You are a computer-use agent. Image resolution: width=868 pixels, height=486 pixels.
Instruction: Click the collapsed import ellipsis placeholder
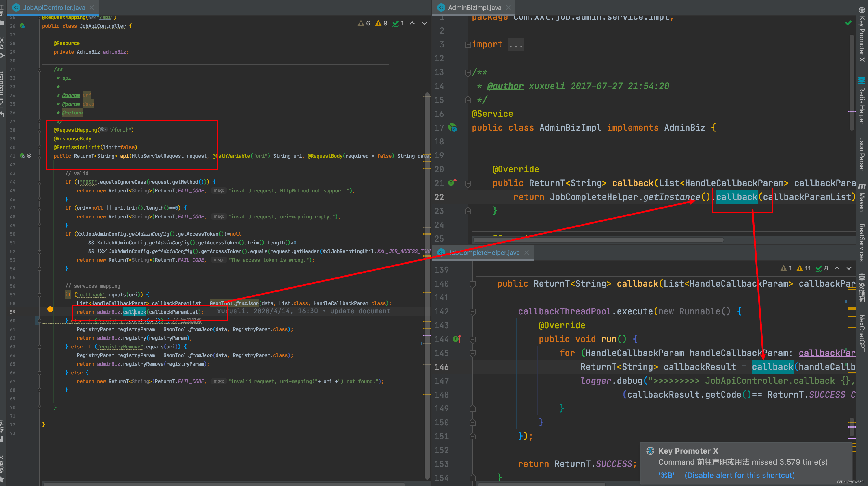coord(516,44)
